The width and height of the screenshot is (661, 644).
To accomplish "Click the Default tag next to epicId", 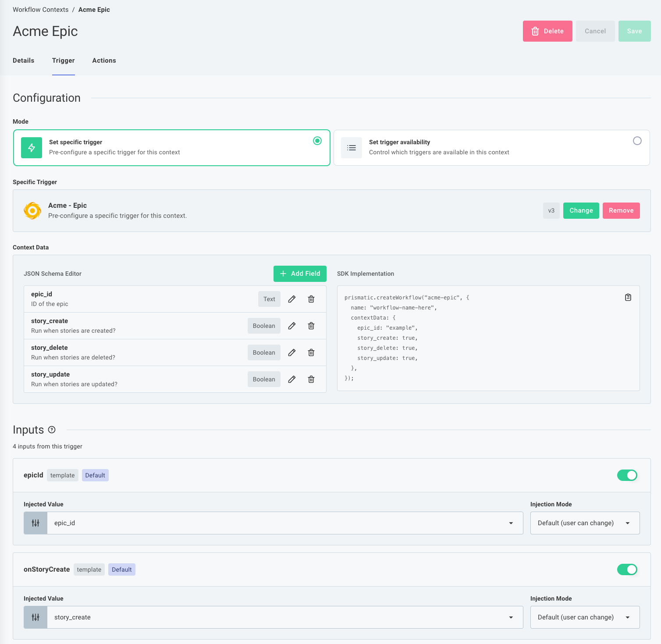I will click(x=95, y=475).
